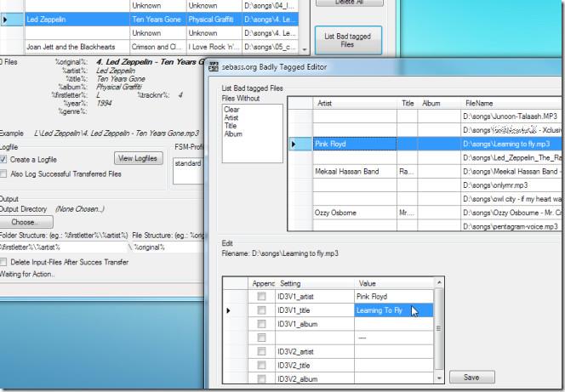Select Clear in Files Without list

(x=231, y=110)
